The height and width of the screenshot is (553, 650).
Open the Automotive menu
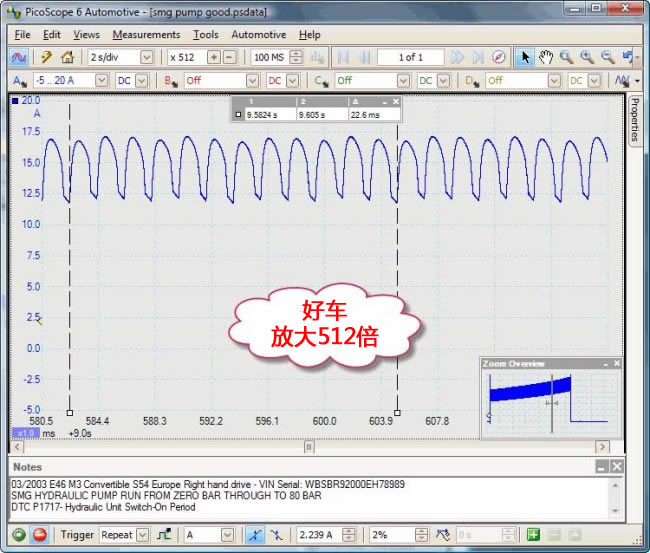(x=258, y=34)
